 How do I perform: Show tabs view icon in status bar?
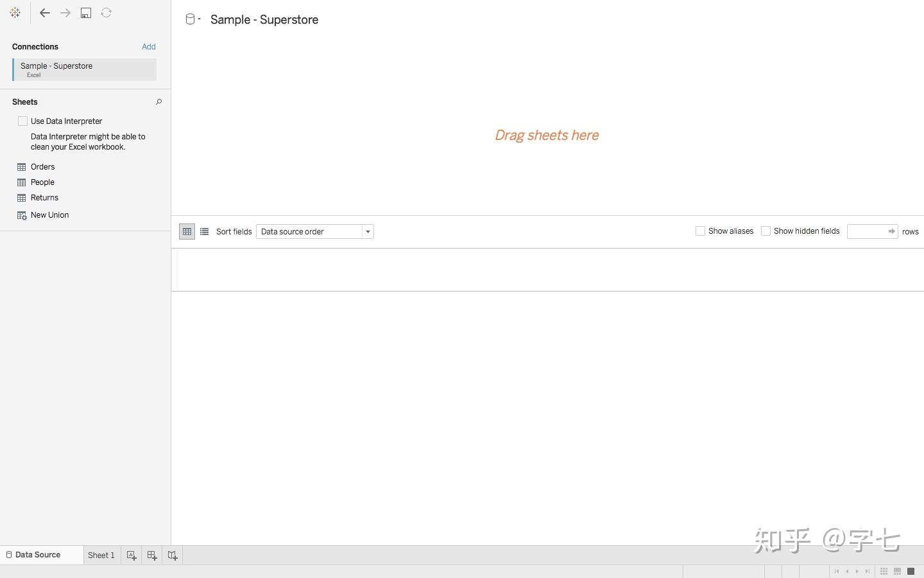(x=911, y=572)
